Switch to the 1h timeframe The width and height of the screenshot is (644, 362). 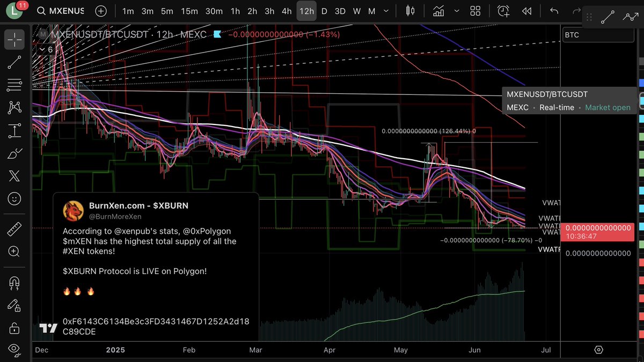pyautogui.click(x=235, y=11)
